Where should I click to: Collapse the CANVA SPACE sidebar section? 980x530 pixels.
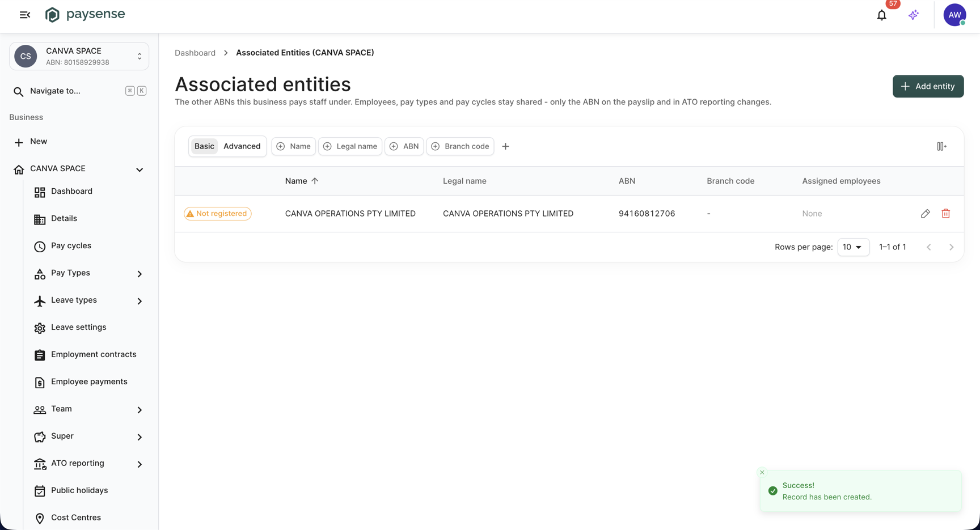point(140,169)
